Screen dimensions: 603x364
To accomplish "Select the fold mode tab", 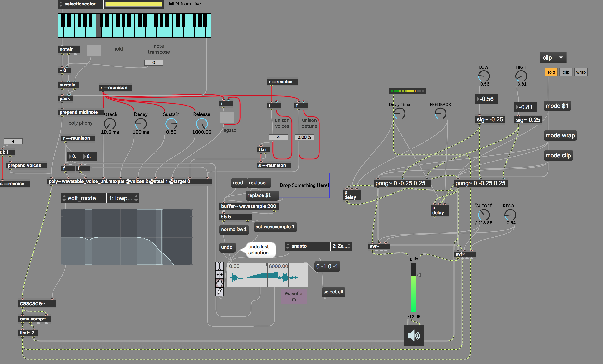I will pos(551,72).
